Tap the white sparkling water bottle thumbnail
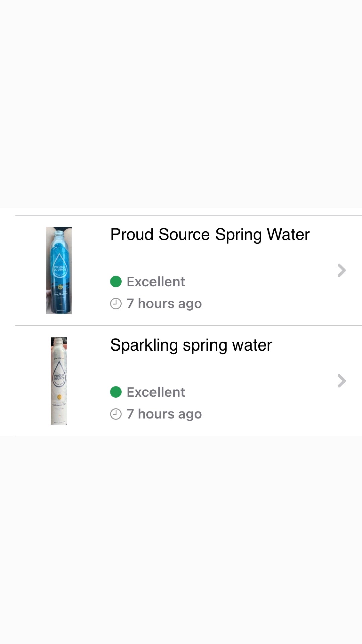This screenshot has height=644, width=362. tap(59, 381)
